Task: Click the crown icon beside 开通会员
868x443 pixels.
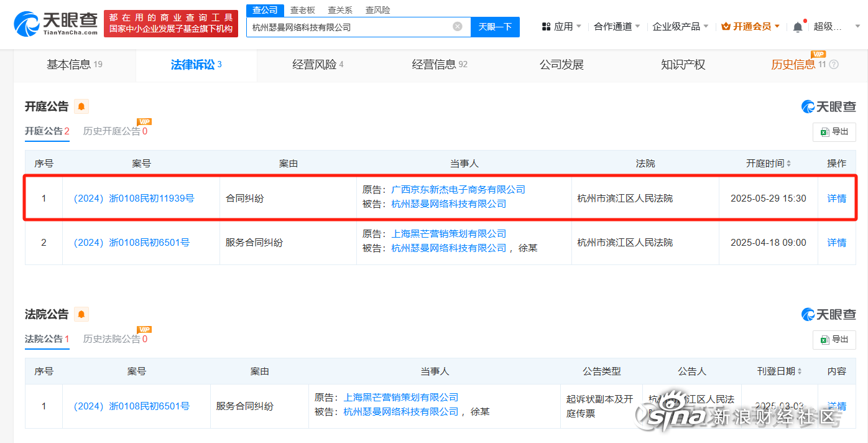Action: (x=726, y=27)
